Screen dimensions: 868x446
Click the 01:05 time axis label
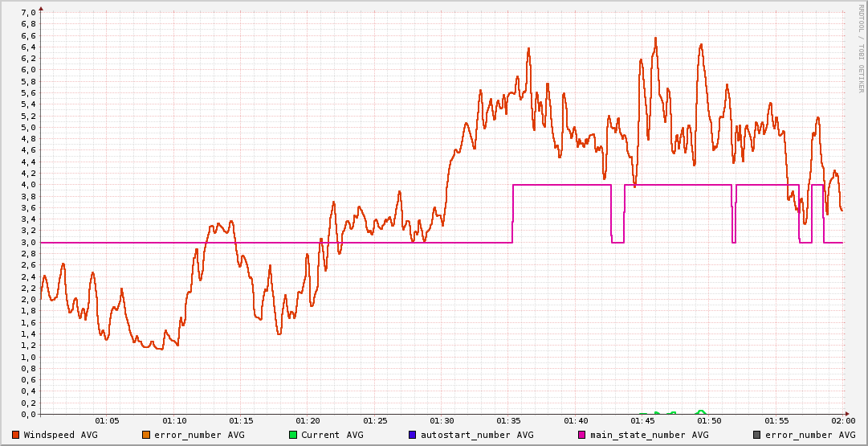point(108,420)
